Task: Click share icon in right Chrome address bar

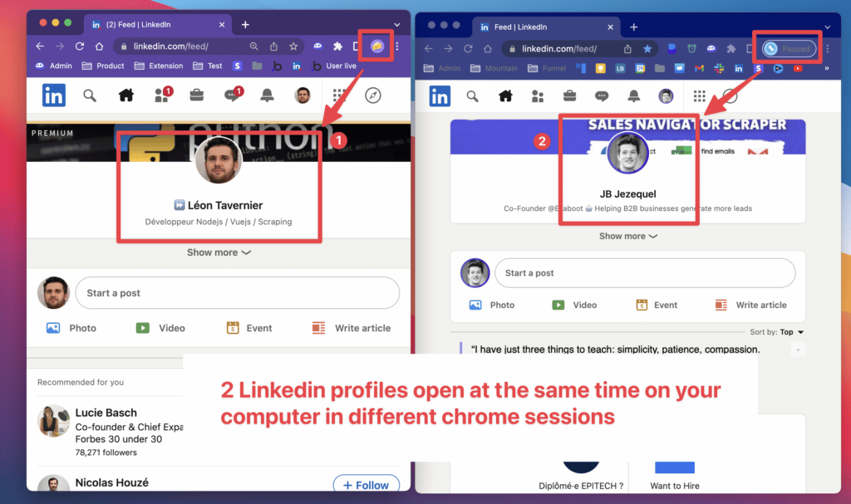Action: pos(627,49)
